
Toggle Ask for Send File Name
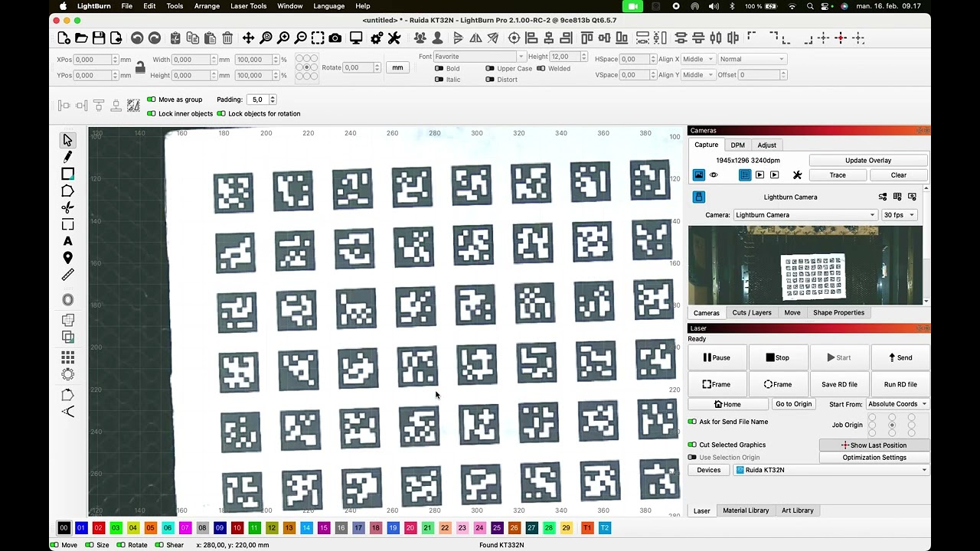(692, 422)
